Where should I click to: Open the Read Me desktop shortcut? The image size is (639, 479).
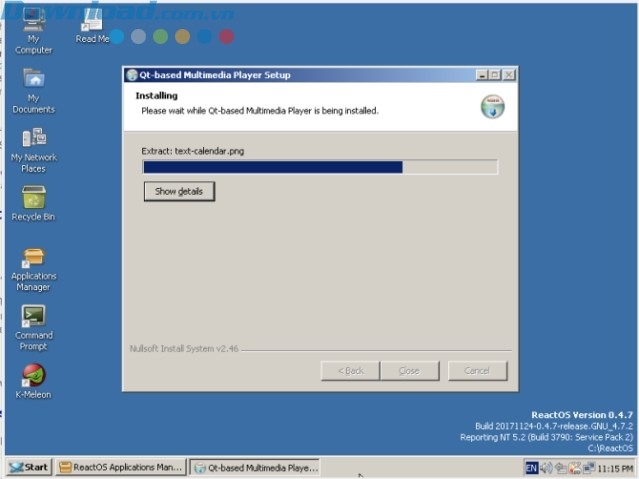(x=92, y=26)
